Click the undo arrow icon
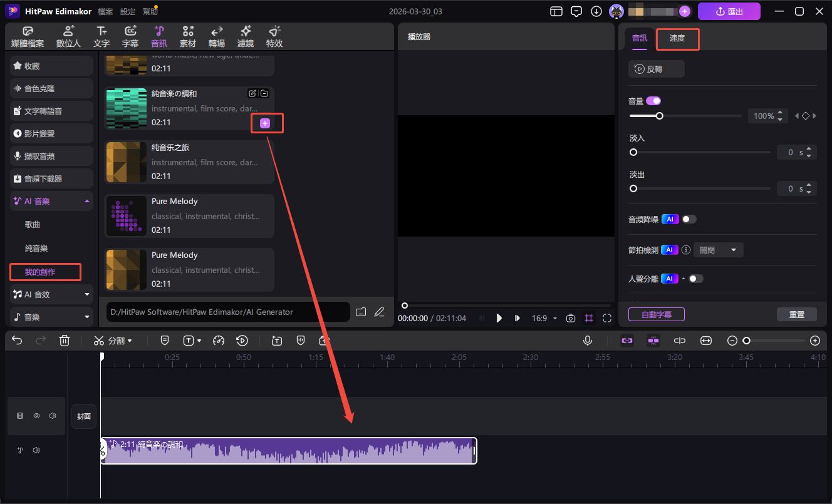The width and height of the screenshot is (832, 504). pos(17,341)
